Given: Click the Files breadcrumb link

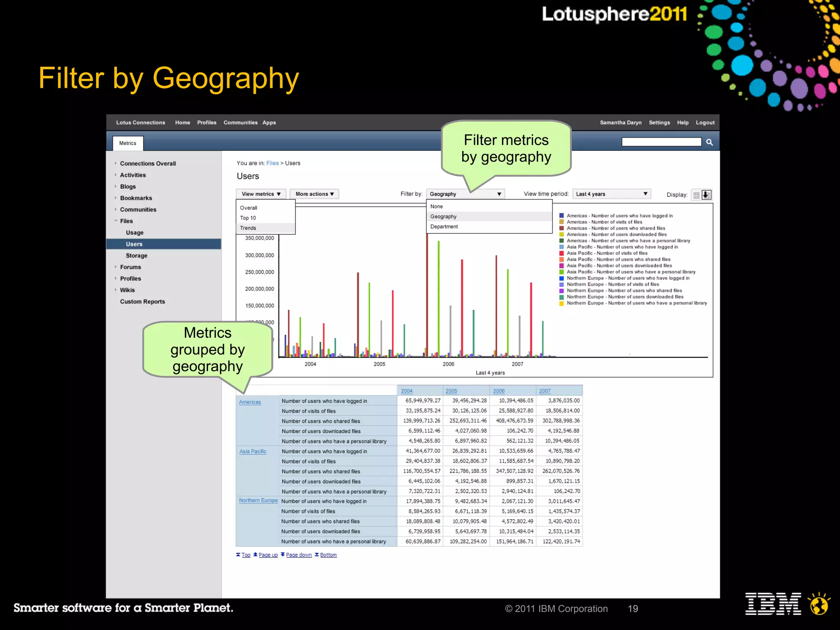Looking at the screenshot, I should tap(272, 163).
